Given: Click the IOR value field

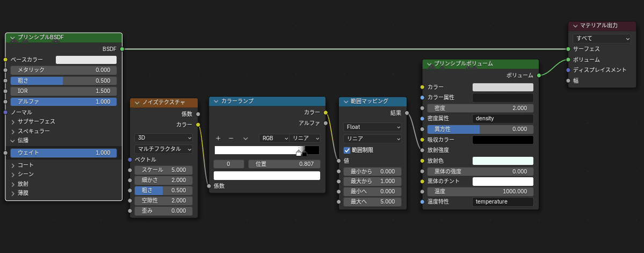Looking at the screenshot, I should click(x=63, y=91).
